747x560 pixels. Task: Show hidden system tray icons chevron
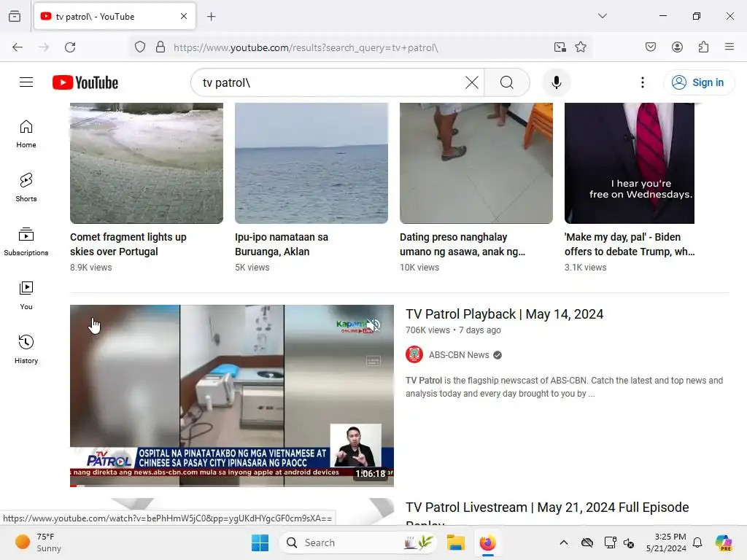[564, 542]
